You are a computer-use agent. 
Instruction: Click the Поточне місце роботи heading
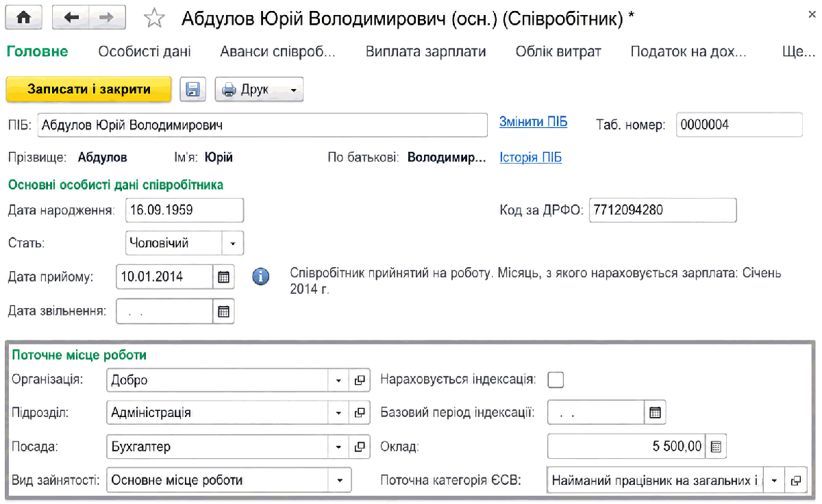coord(79,355)
